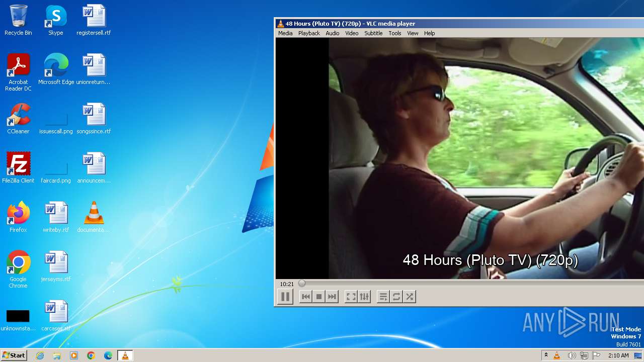Screen dimensions: 644x362
Task: Select the unionreturn document icon
Action: pos(94,69)
